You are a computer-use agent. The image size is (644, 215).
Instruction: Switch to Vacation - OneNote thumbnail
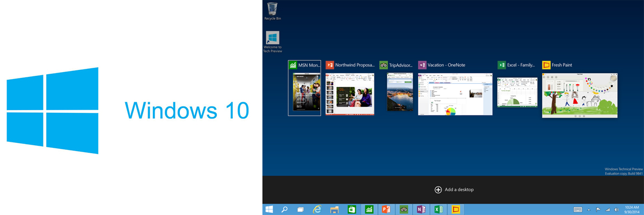455,94
